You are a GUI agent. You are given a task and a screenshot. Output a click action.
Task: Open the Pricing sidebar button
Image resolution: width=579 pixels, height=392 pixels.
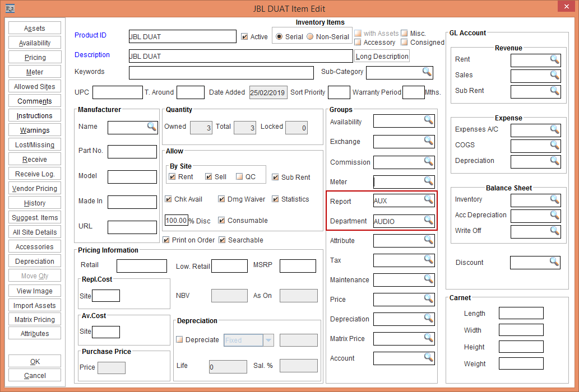(x=35, y=57)
